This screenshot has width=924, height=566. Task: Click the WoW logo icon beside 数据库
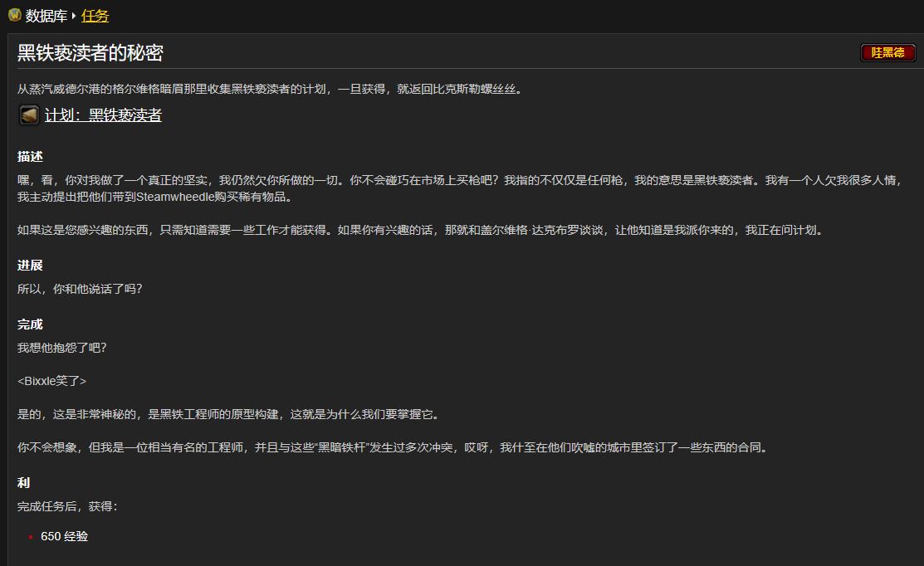(15, 15)
